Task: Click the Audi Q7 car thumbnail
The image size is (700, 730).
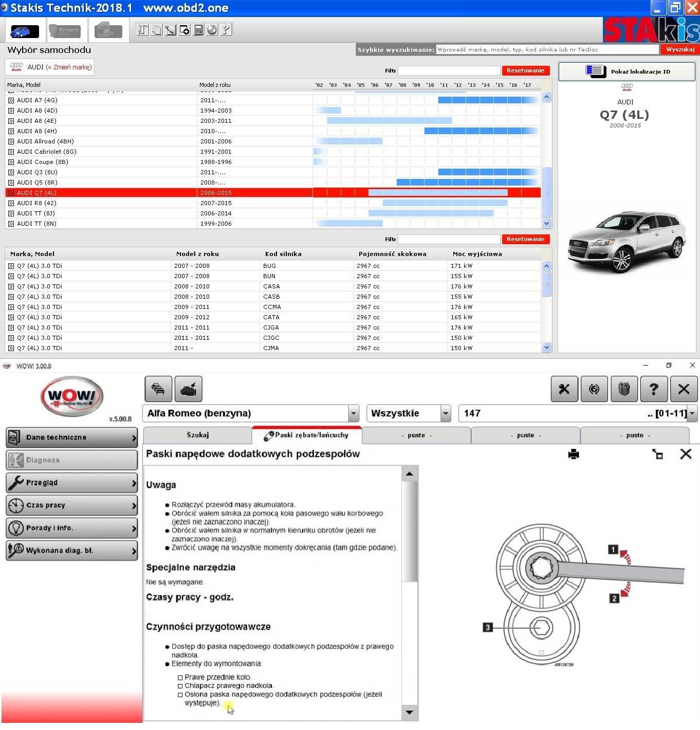Action: [626, 241]
